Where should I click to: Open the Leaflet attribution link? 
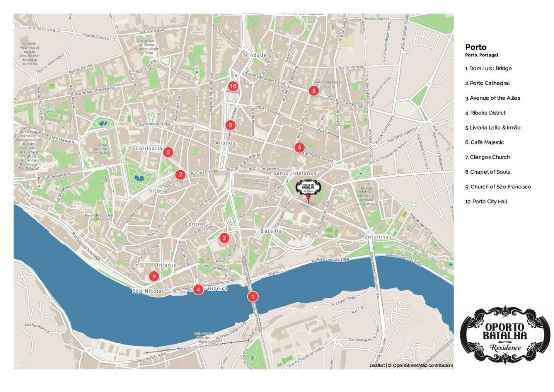pyautogui.click(x=377, y=365)
